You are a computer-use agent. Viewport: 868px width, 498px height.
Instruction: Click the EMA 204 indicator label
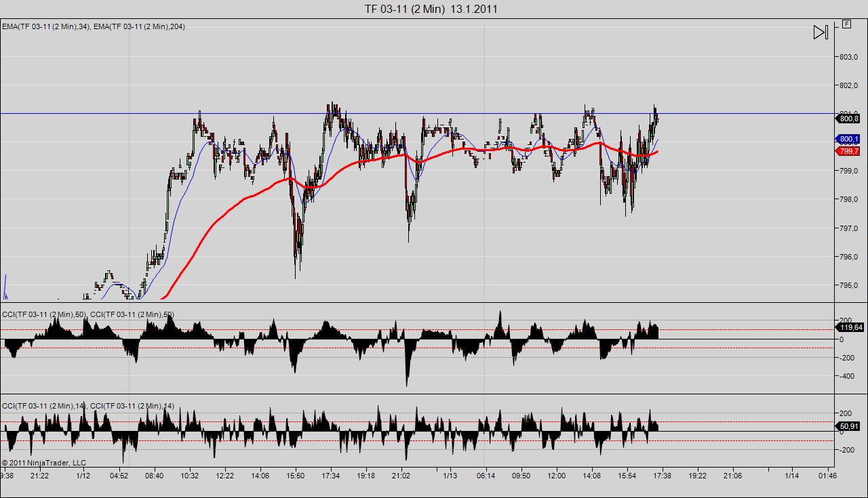point(138,26)
